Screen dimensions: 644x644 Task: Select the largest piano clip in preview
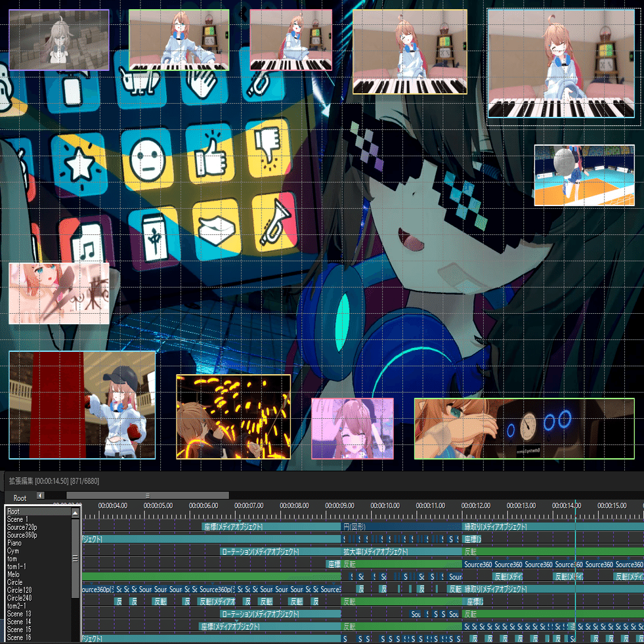coord(561,64)
